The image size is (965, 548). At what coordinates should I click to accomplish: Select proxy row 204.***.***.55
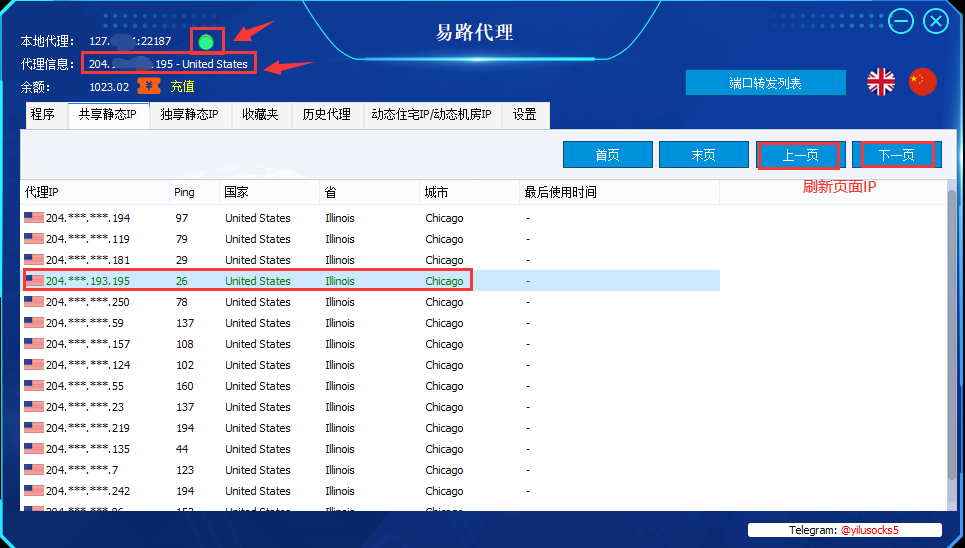point(370,385)
